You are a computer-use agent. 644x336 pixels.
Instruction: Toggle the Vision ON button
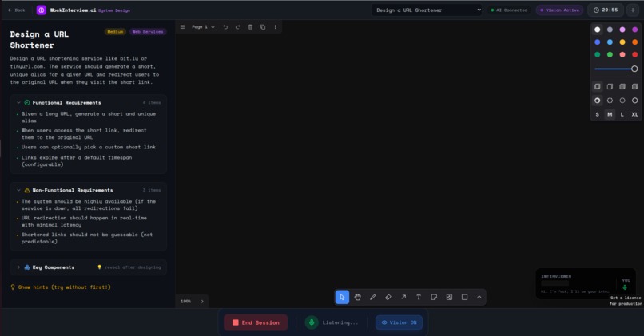pyautogui.click(x=399, y=322)
